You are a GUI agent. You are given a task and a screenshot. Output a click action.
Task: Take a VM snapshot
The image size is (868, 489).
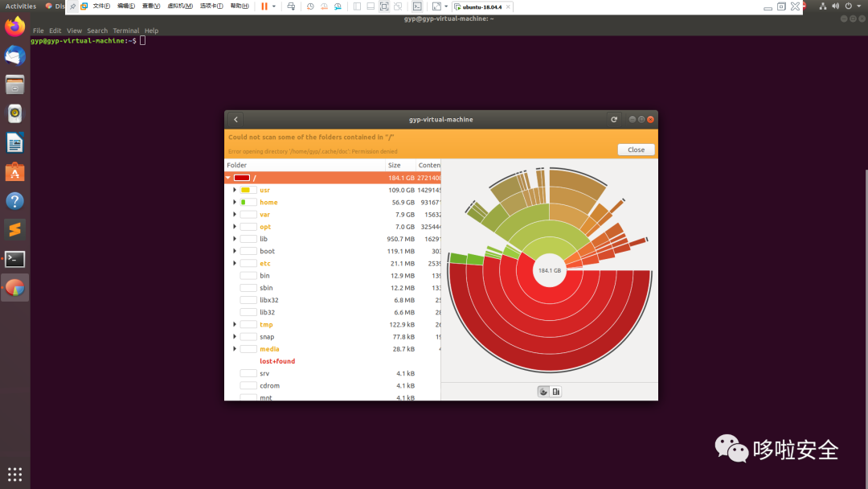tap(310, 6)
